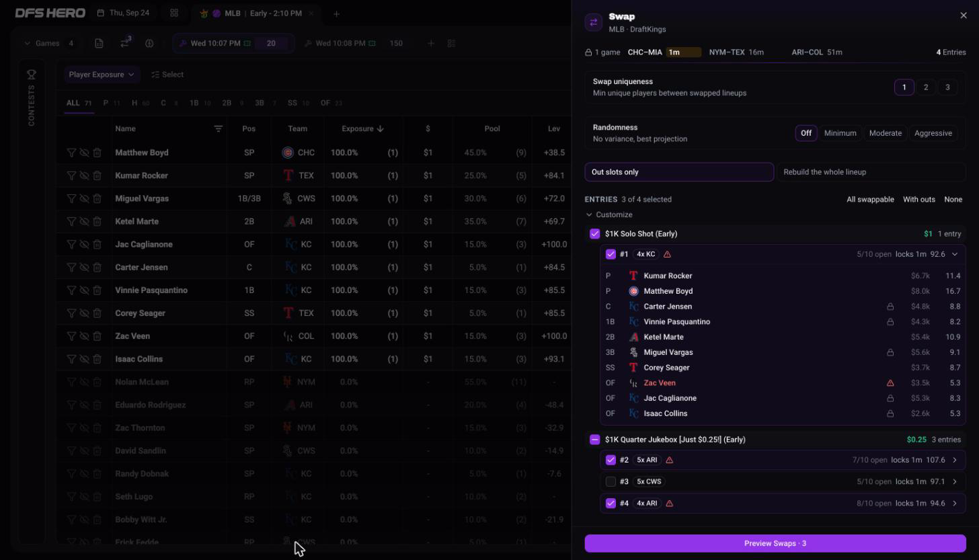This screenshot has height=560, width=979.
Task: Click the swap icon with badge in toolbar
Action: [x=125, y=42]
